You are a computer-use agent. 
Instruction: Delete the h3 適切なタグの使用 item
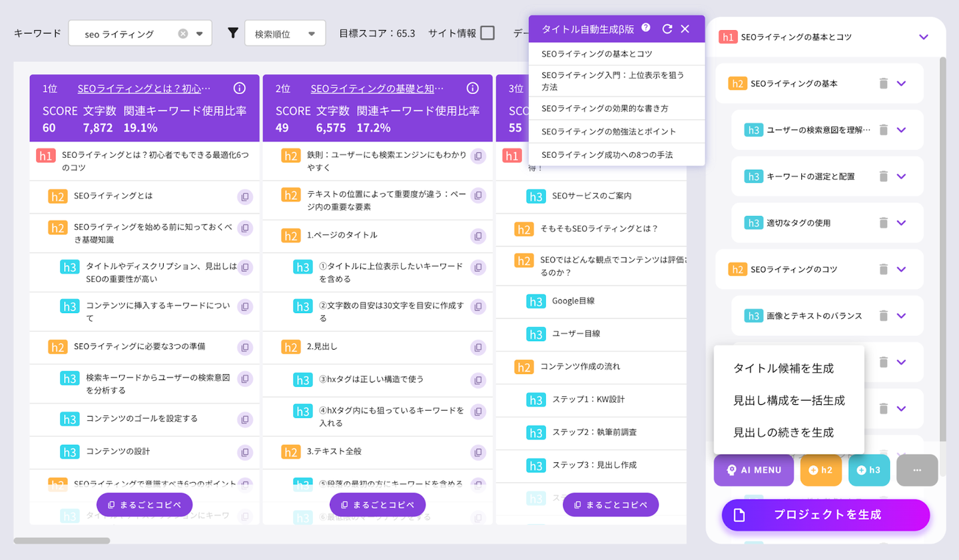point(883,223)
